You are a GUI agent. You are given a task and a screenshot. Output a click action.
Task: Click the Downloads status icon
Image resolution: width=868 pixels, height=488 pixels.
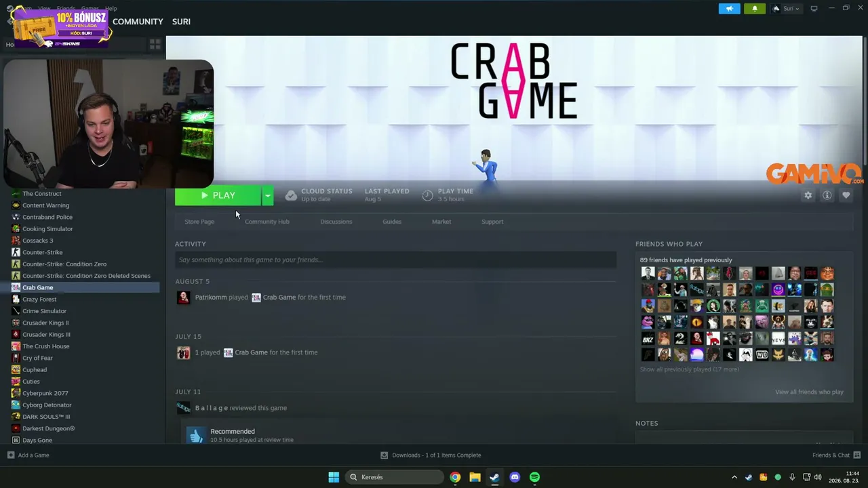(x=384, y=455)
